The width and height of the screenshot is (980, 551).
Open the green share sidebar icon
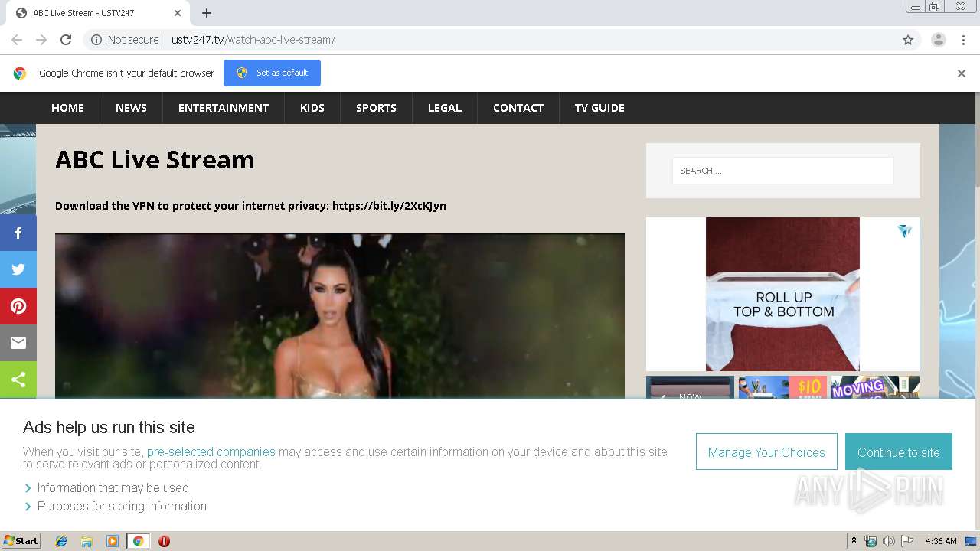18,380
